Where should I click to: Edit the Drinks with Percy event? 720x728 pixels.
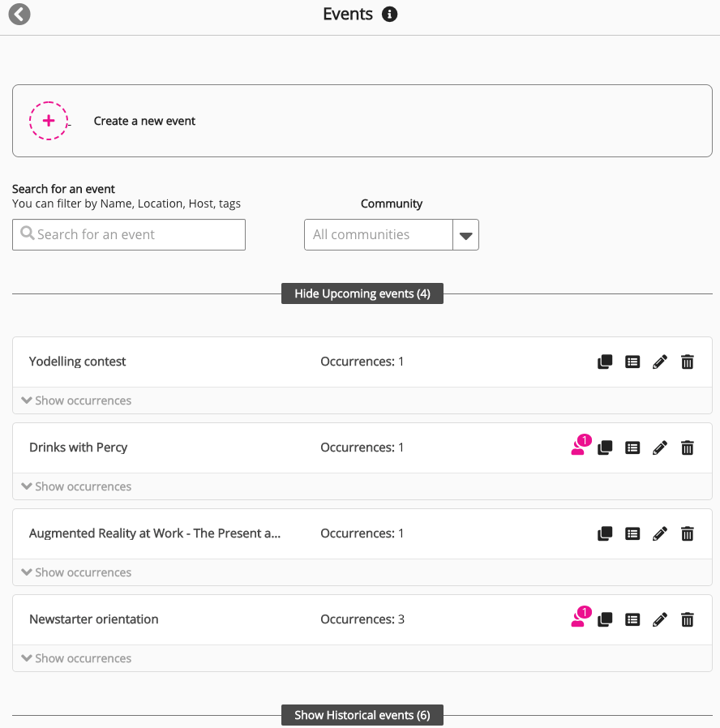coord(660,448)
